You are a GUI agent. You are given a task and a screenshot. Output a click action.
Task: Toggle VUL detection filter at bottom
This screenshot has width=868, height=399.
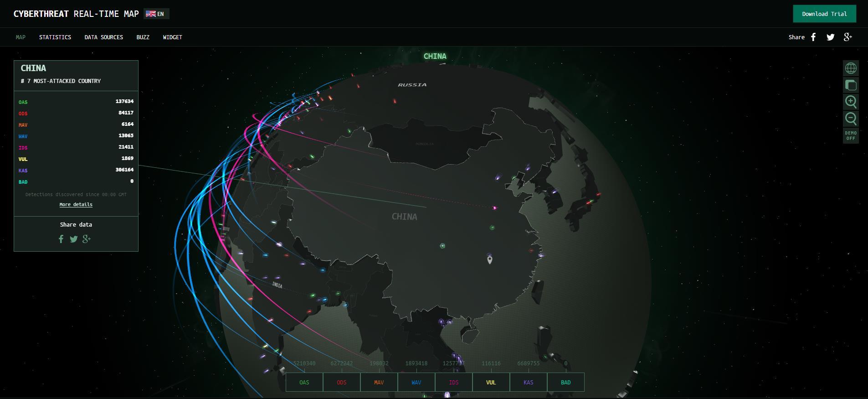tap(491, 382)
